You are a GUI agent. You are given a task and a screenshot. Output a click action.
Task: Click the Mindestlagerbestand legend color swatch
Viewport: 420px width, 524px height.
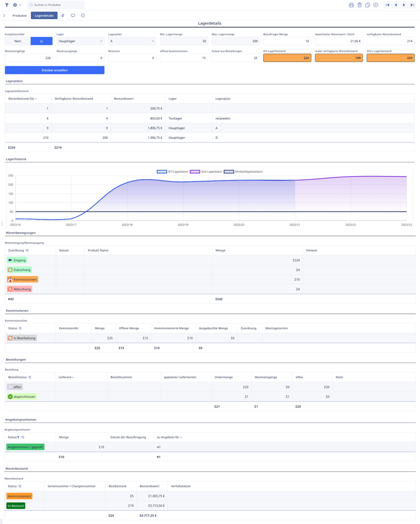(x=229, y=171)
